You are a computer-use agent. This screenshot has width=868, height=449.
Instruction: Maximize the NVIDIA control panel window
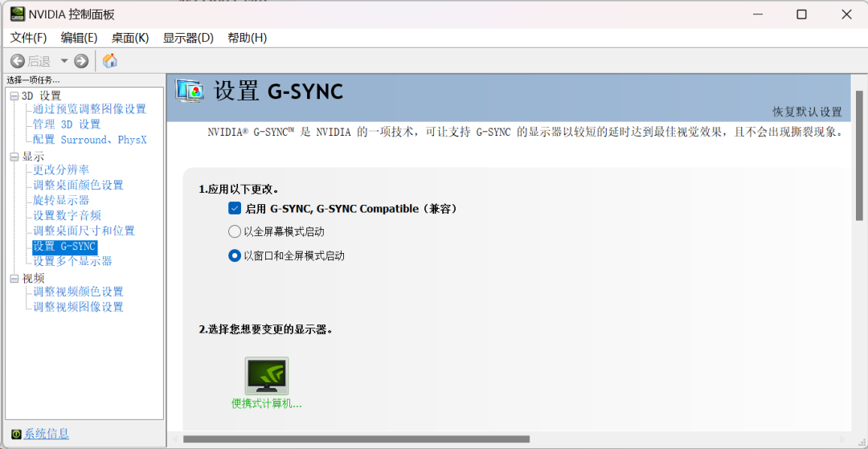pos(801,14)
